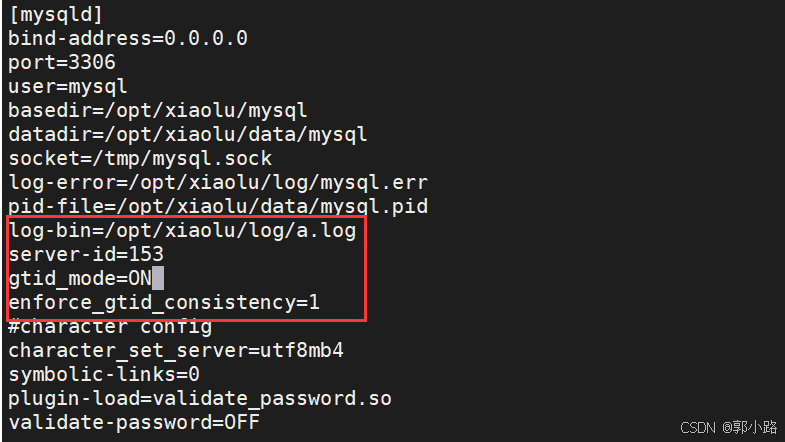The height and width of the screenshot is (442, 785).
Task: Click the character_set_server=utf8mb4 line
Action: click(176, 350)
